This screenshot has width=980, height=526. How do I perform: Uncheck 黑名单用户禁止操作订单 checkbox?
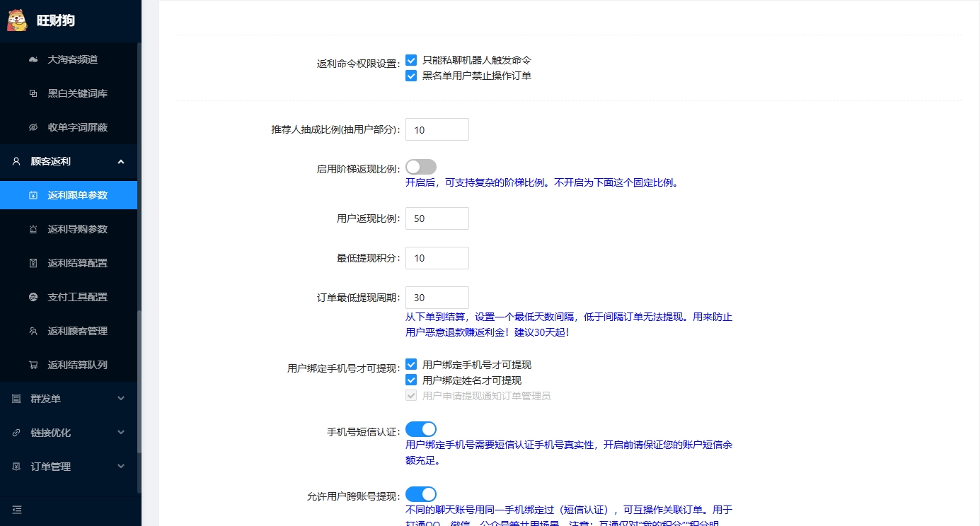[411, 76]
